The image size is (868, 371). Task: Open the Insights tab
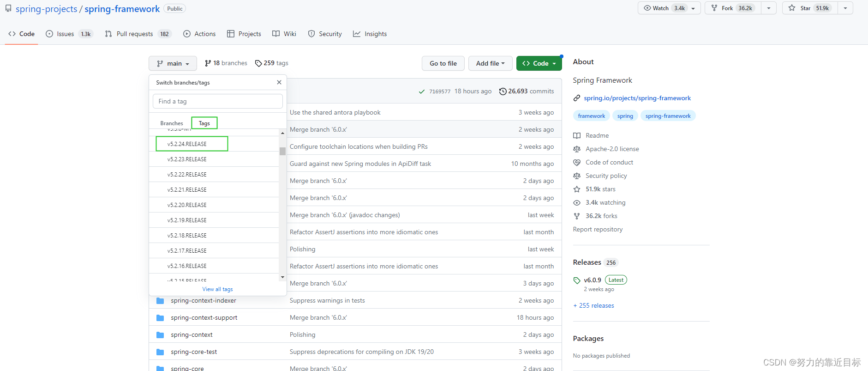click(x=370, y=34)
